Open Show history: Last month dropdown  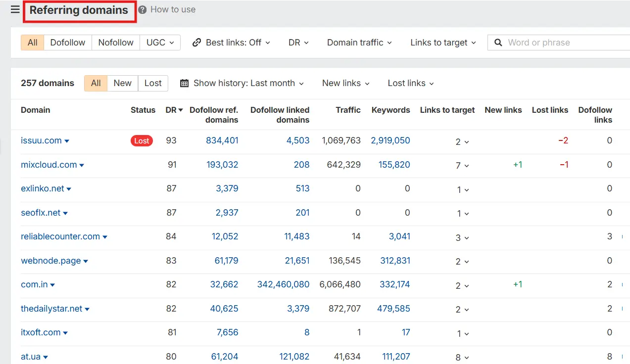[x=242, y=83]
